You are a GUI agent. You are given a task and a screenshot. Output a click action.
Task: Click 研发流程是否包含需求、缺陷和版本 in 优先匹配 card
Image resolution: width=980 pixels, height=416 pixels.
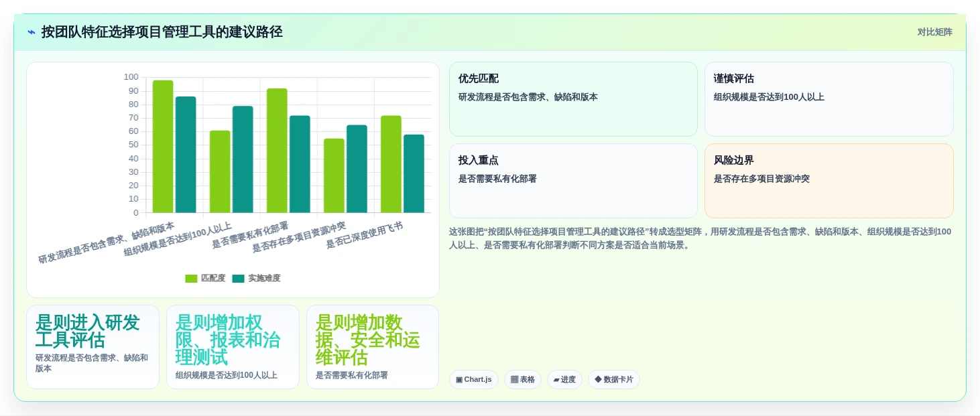coord(528,97)
